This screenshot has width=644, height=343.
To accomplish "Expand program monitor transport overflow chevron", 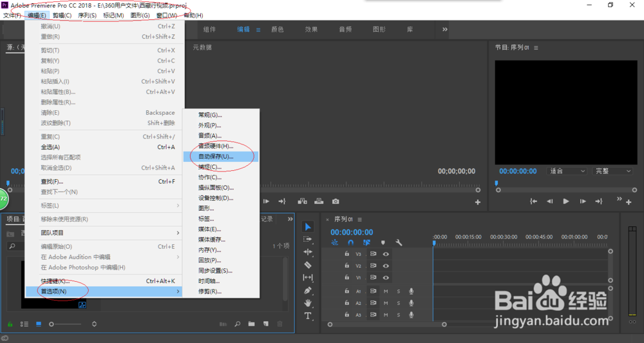I will point(619,199).
